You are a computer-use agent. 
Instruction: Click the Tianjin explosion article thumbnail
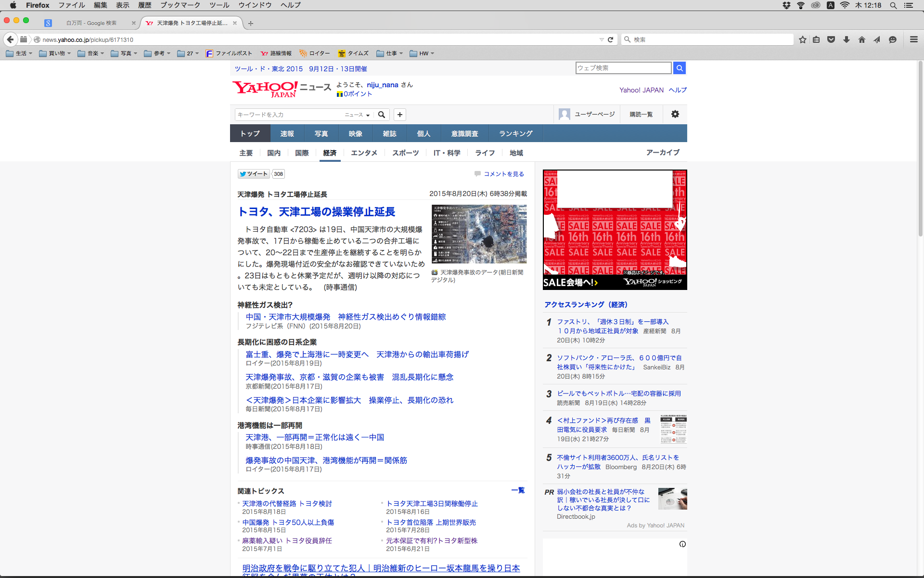point(479,234)
